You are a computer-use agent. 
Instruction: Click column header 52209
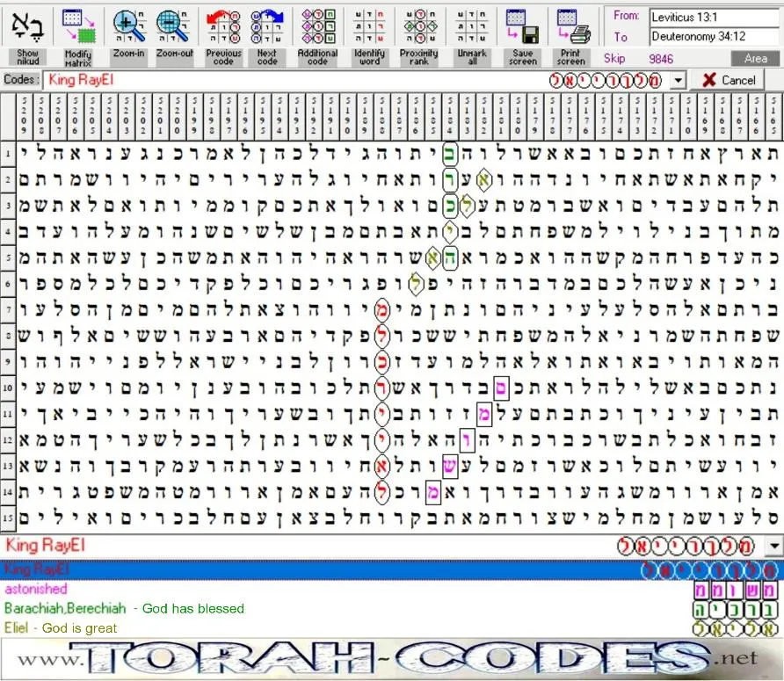(24, 115)
